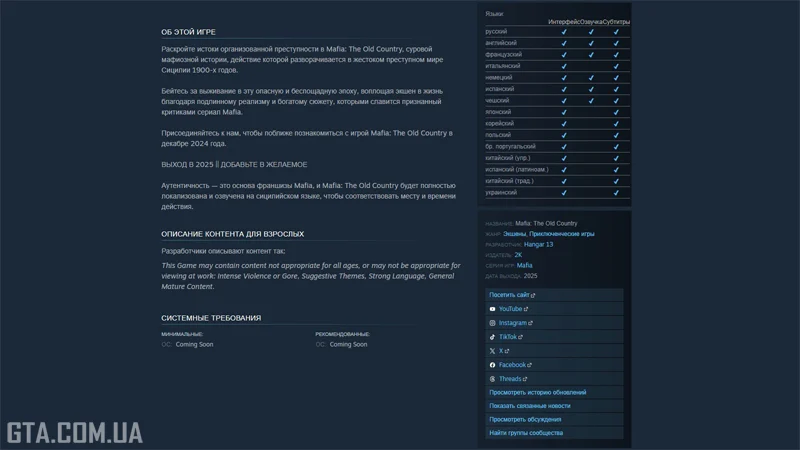The image size is (800, 450).
Task: Click the Интерфейс column header
Action: click(x=564, y=22)
